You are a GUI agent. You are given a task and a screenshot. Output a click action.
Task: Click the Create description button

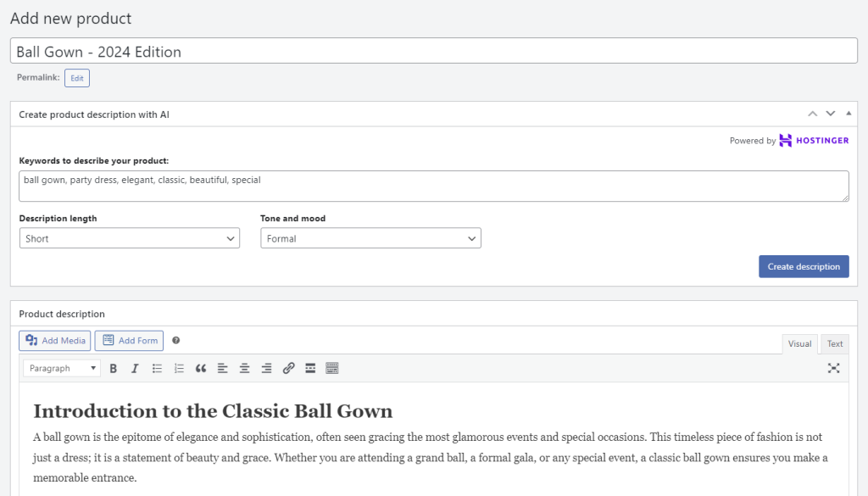(x=804, y=266)
